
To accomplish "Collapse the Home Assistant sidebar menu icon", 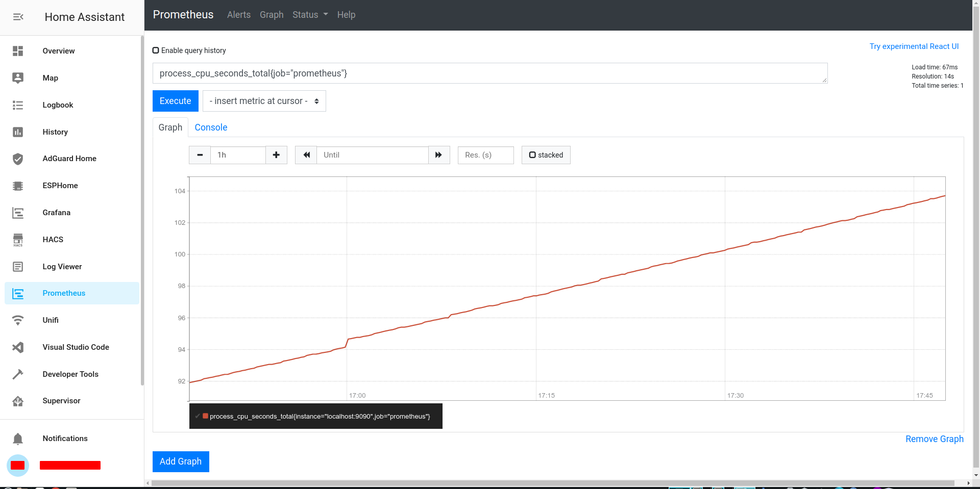I will point(18,17).
